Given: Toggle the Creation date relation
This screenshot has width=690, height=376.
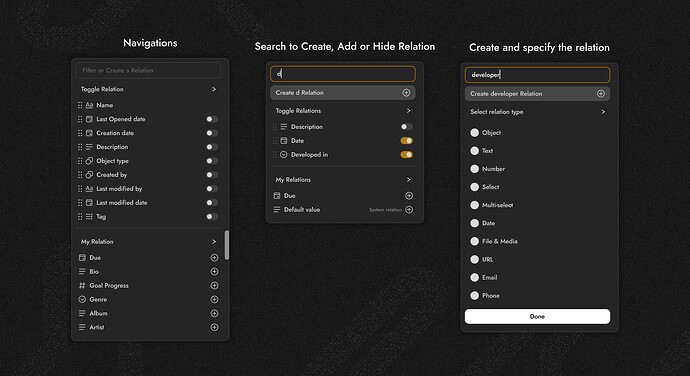Looking at the screenshot, I should pyautogui.click(x=212, y=133).
